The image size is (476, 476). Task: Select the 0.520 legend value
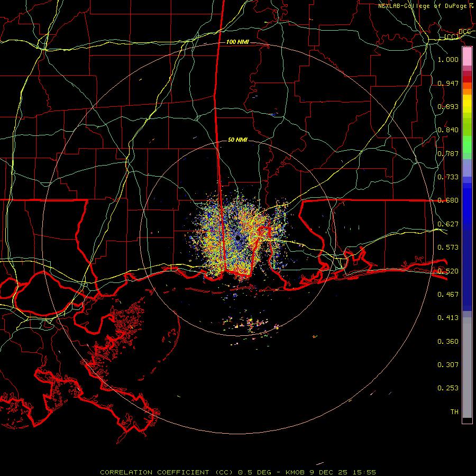[x=448, y=271]
